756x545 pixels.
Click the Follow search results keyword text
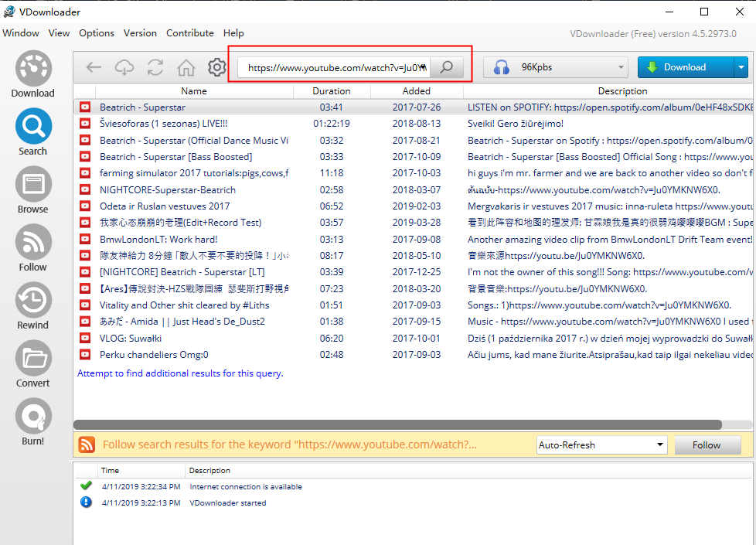[x=290, y=445]
